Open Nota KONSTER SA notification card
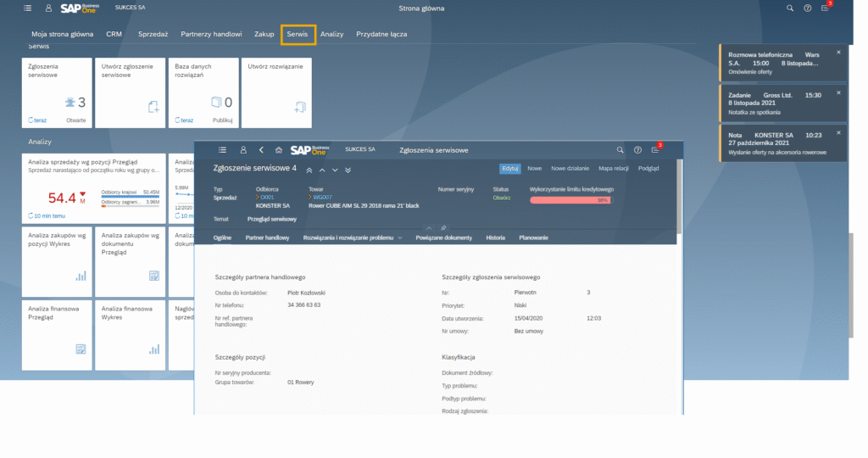868x458 pixels. pyautogui.click(x=782, y=142)
